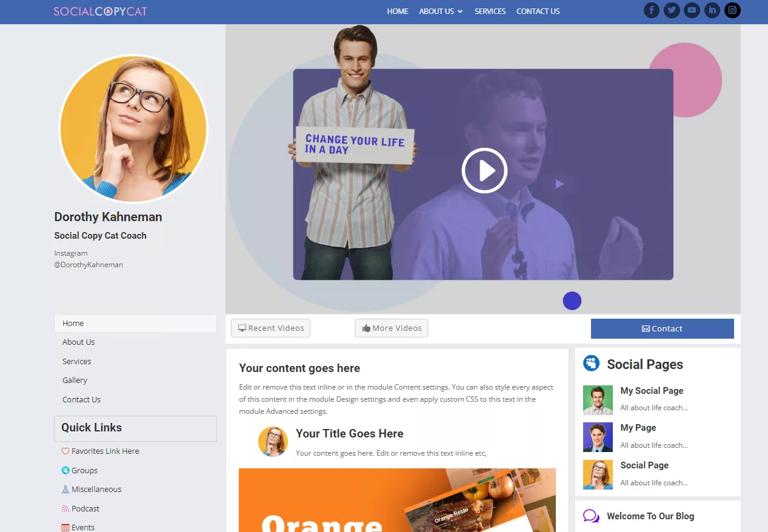This screenshot has width=768, height=532.
Task: Open the Instagram social icon in header
Action: click(732, 10)
